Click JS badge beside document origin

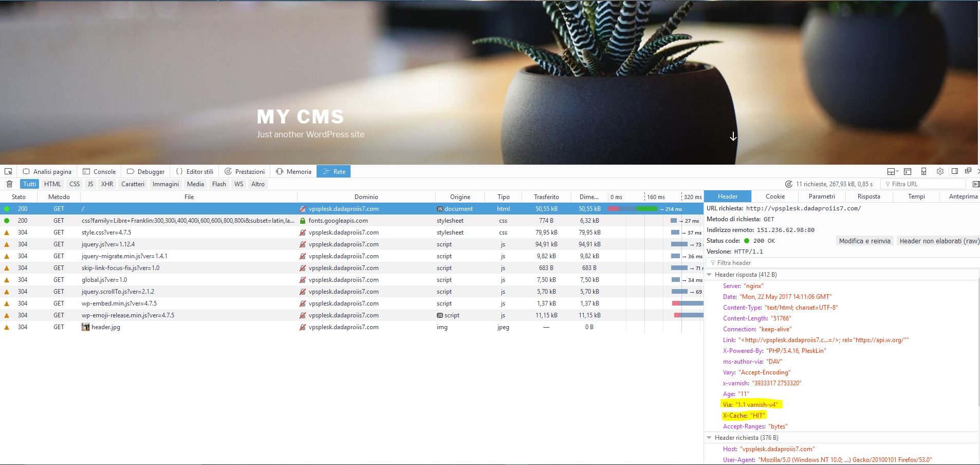tap(440, 209)
